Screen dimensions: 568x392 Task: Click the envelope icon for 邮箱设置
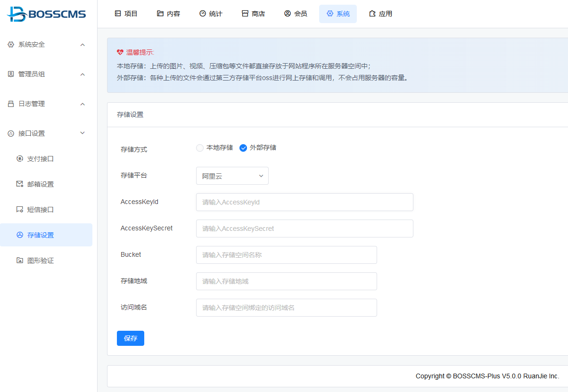[x=19, y=184]
